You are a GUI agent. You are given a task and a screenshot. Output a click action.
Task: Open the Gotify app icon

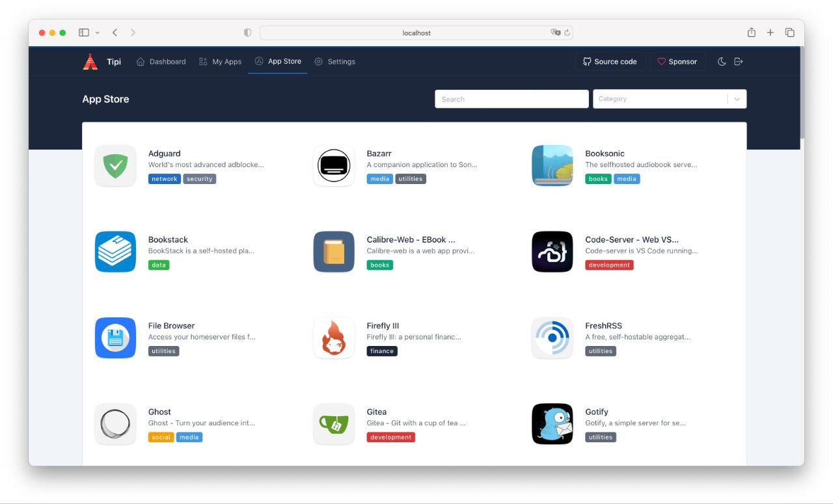point(553,424)
